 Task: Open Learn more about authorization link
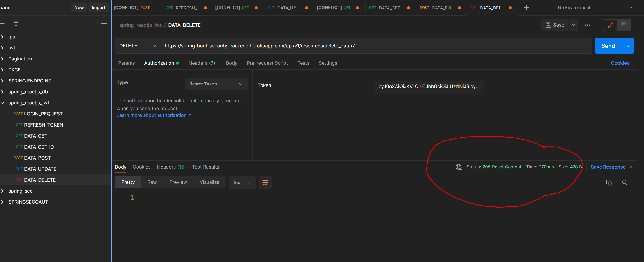[x=154, y=115]
